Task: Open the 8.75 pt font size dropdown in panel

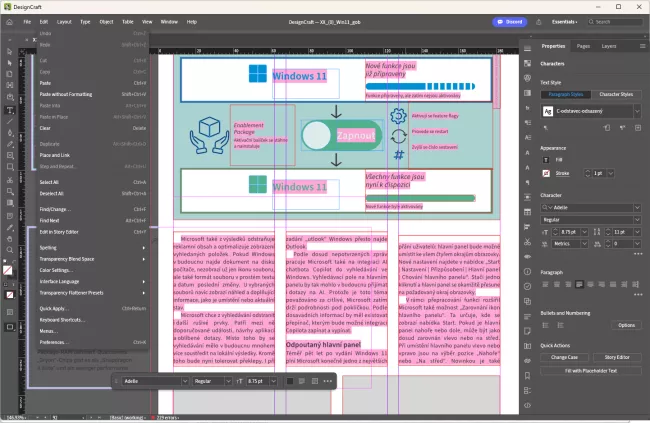Action: coord(584,232)
